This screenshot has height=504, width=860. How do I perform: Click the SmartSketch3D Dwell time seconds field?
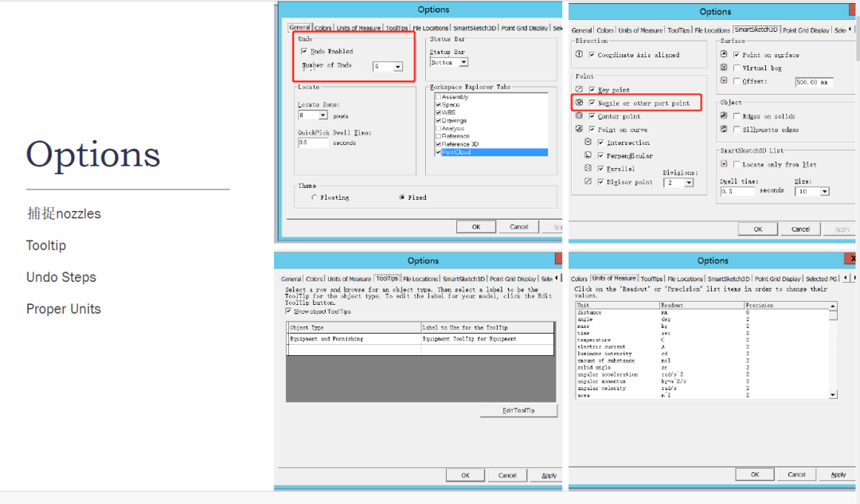[x=737, y=191]
